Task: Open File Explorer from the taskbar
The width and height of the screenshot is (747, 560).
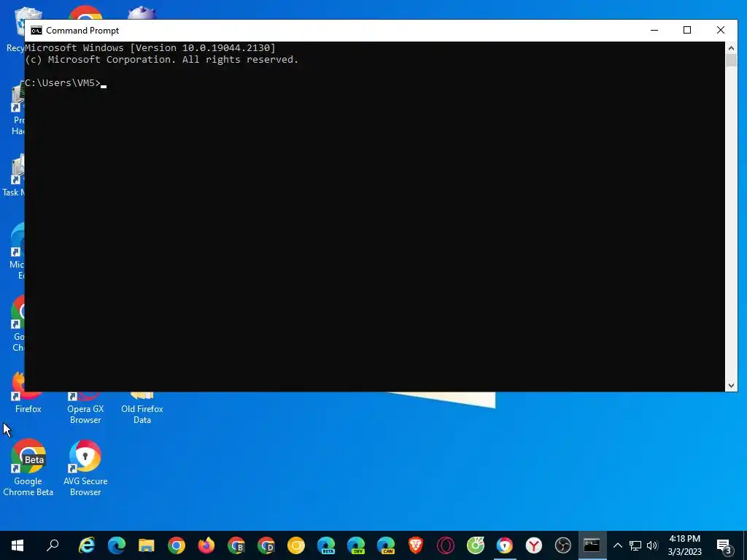Action: click(146, 545)
